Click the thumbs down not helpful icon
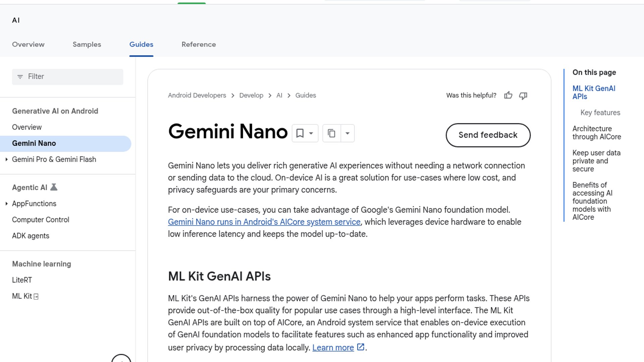 (x=523, y=96)
